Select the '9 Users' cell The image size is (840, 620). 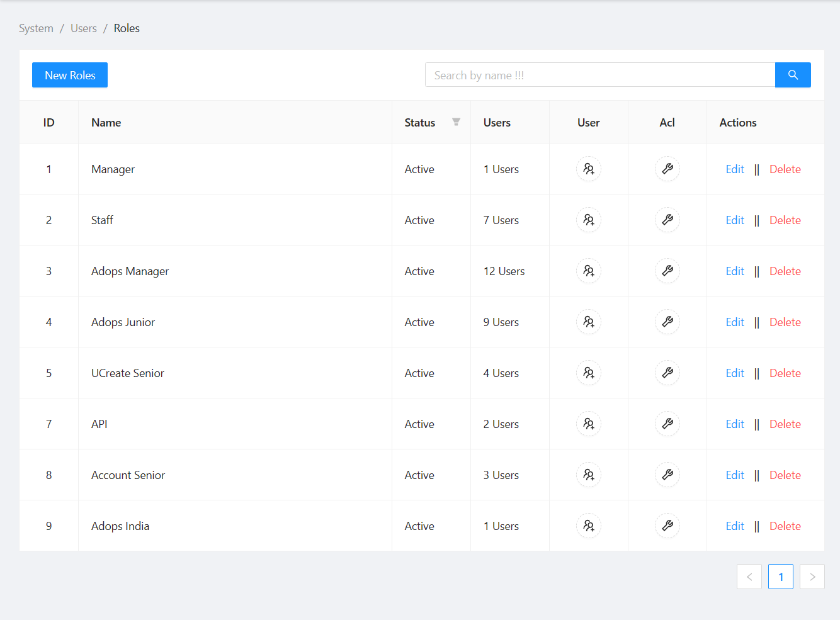[x=510, y=322]
